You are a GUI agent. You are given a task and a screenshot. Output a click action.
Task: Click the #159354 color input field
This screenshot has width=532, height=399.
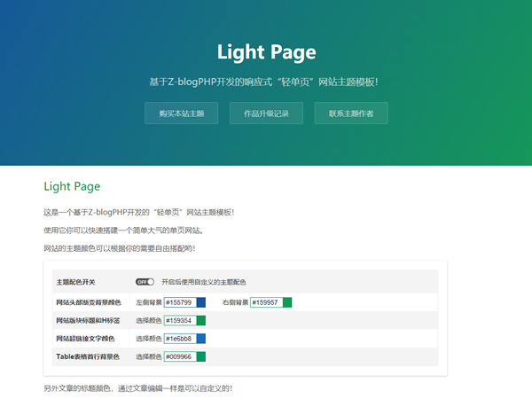(x=179, y=320)
